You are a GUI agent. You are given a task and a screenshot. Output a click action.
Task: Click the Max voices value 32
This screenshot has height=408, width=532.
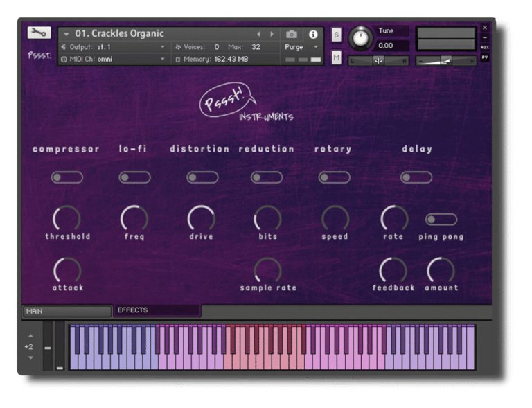pos(256,47)
